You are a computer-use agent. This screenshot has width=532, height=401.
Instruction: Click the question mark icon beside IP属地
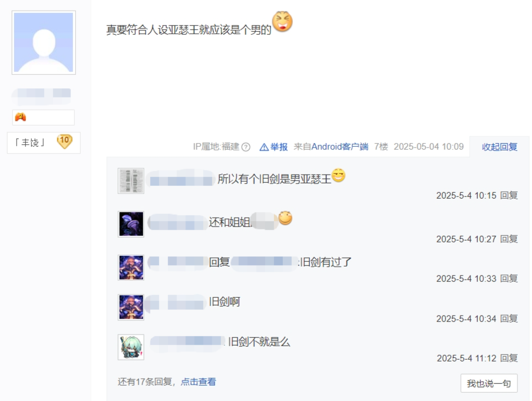coord(246,147)
